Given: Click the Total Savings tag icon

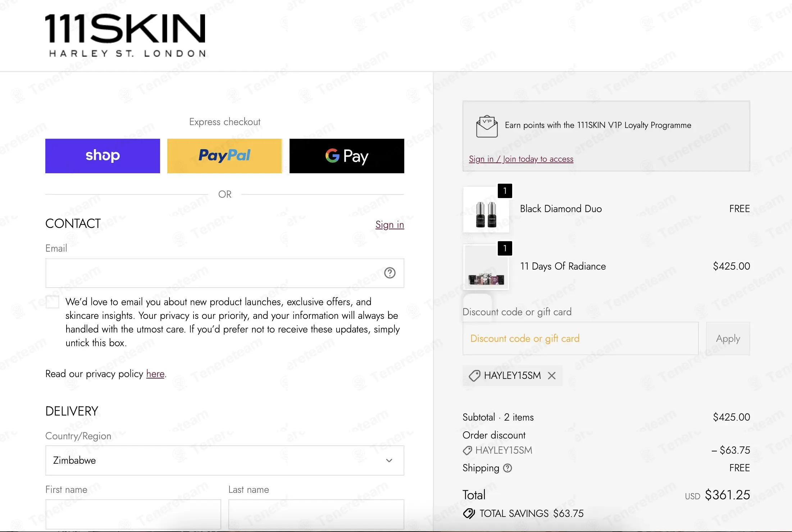Looking at the screenshot, I should (x=469, y=513).
